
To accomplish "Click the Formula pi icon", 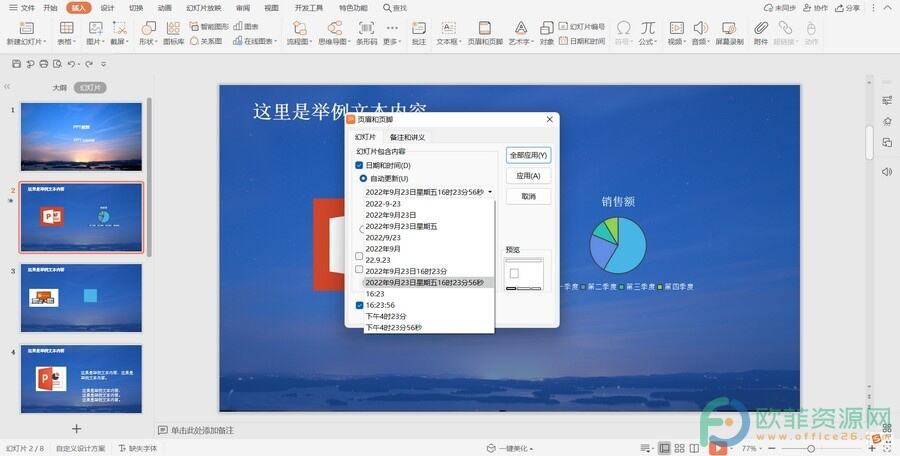I will click(x=647, y=28).
